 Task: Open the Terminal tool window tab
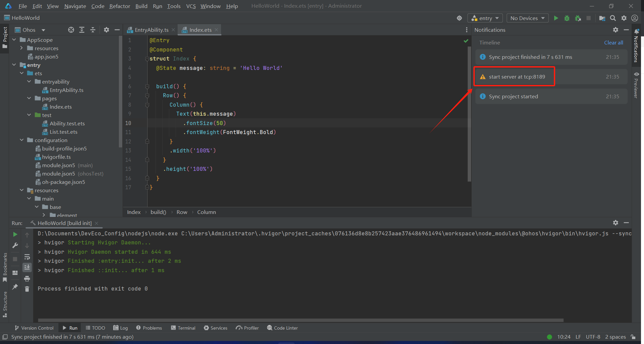(183, 328)
